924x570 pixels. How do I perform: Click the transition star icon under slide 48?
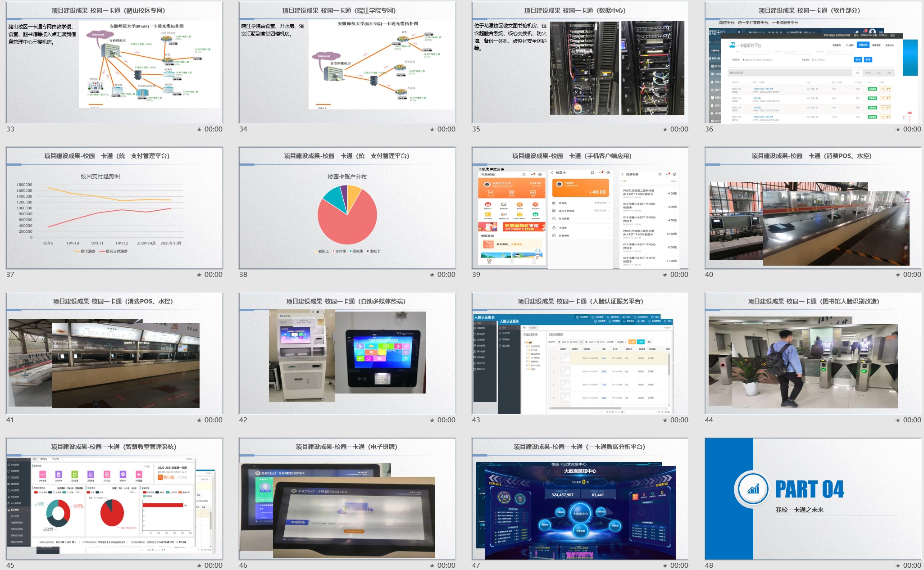click(898, 565)
